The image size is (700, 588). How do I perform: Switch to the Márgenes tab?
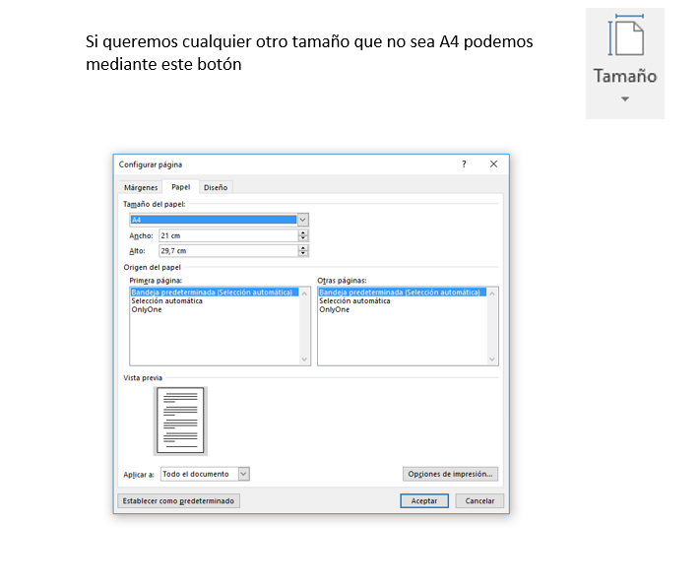pyautogui.click(x=141, y=187)
